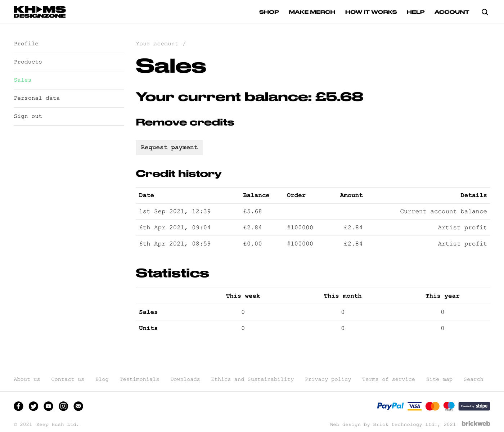Click the search magnifier icon in header
The image size is (504, 432).
tap(485, 12)
